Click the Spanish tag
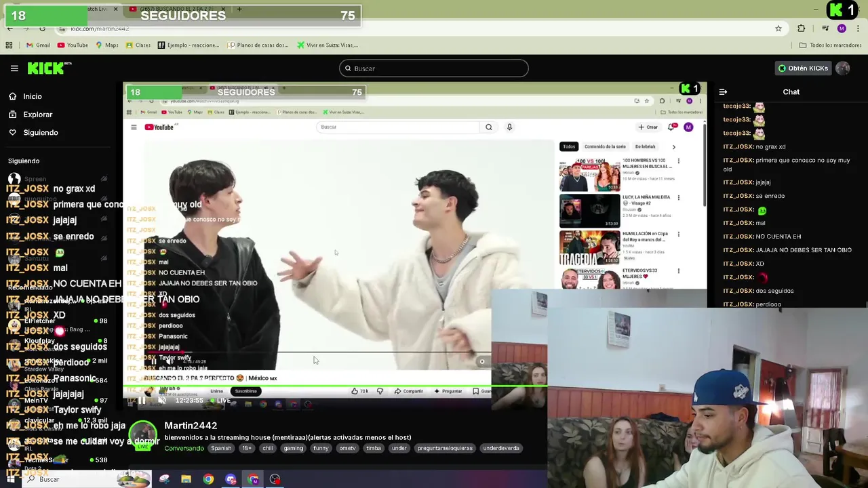 [x=221, y=448]
